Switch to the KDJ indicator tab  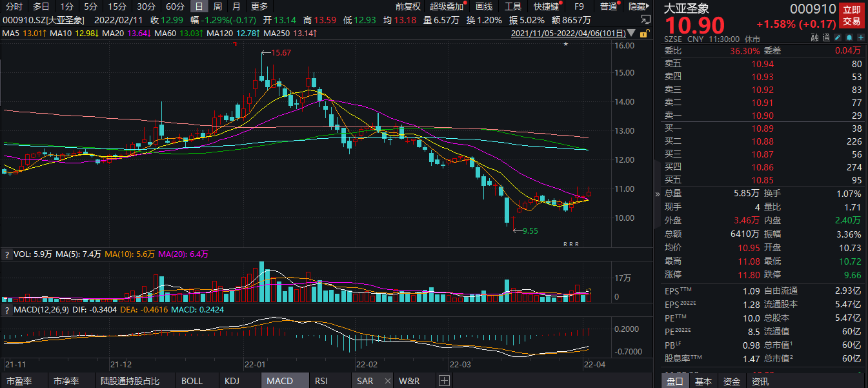[232, 381]
